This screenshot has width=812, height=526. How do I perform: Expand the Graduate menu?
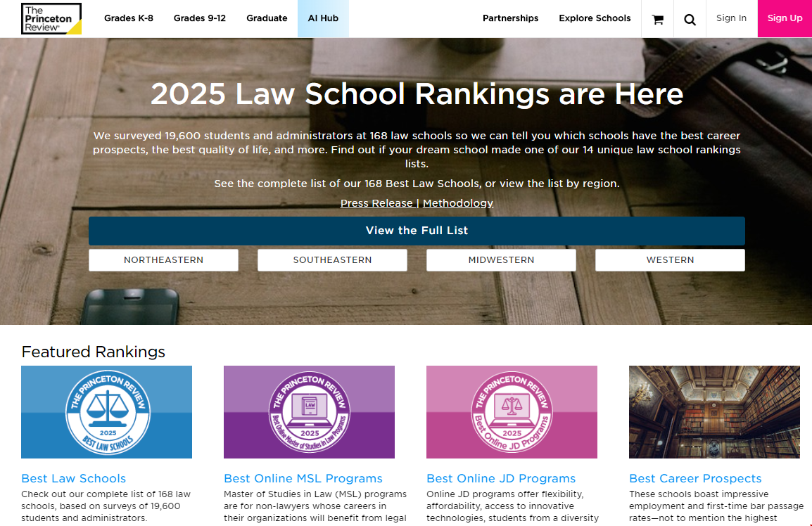(267, 18)
